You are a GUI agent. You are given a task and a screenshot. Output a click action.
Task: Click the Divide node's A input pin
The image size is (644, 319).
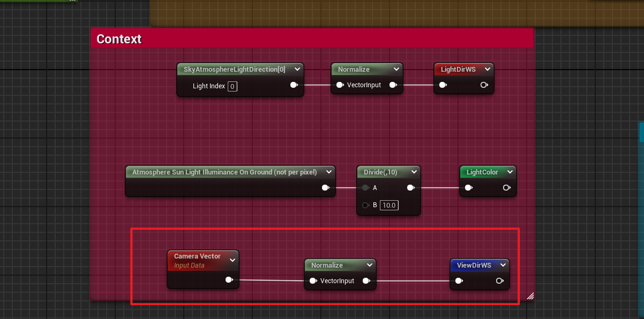pyautogui.click(x=365, y=188)
